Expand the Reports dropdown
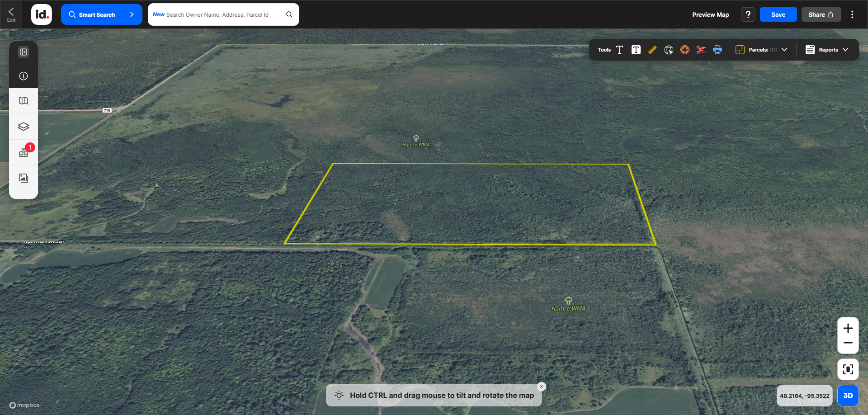Viewport: 868px width, 415px height. click(x=826, y=50)
